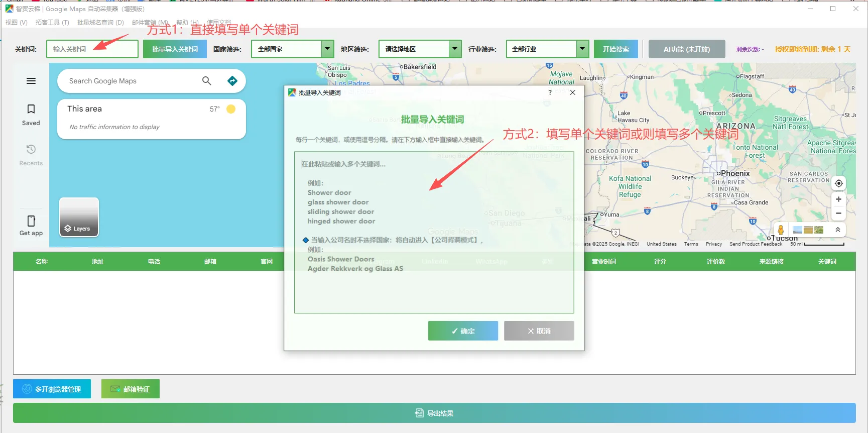The height and width of the screenshot is (433, 868).
Task: Open the 帮助 (H) menu
Action: click(187, 23)
